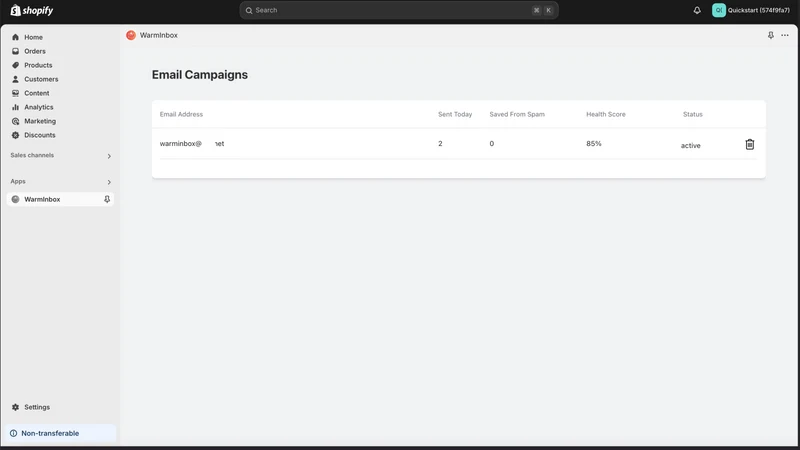The height and width of the screenshot is (450, 800).
Task: Open Settings
Action: click(x=37, y=407)
